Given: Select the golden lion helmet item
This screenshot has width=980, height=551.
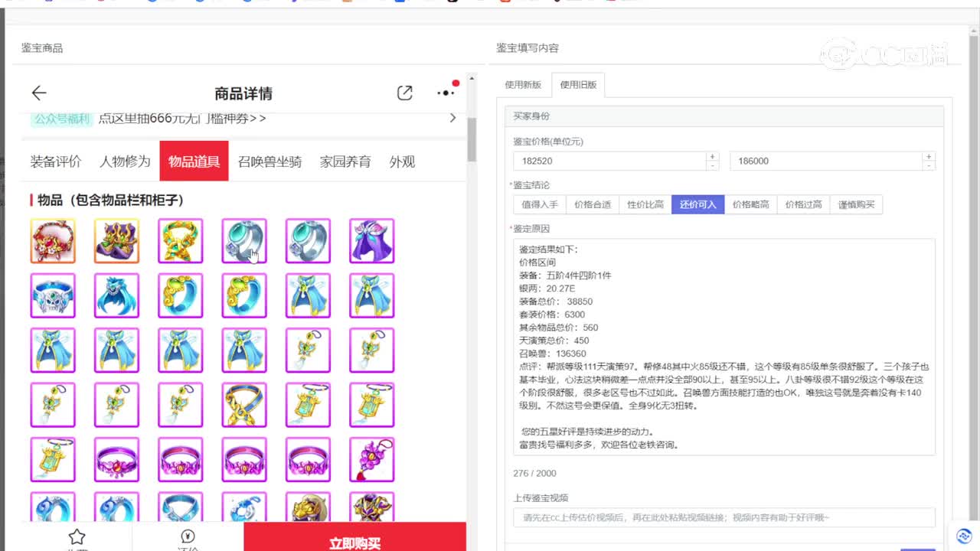Looking at the screenshot, I should click(x=308, y=507).
